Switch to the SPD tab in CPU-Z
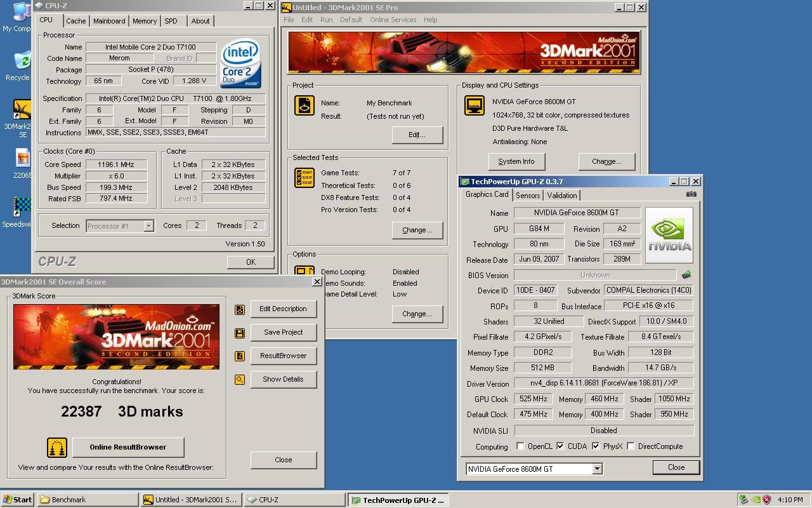 pos(171,21)
